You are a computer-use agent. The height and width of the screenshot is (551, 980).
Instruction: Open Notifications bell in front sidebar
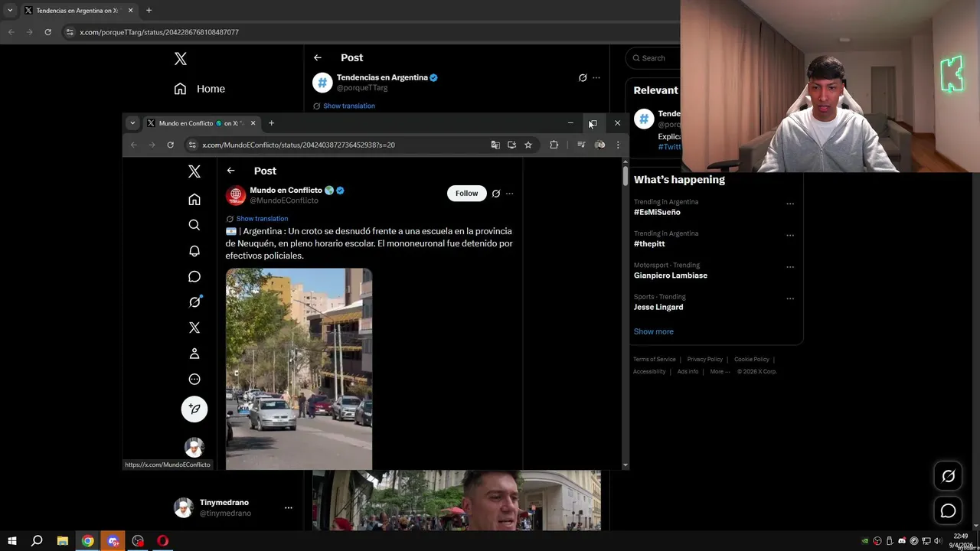194,251
